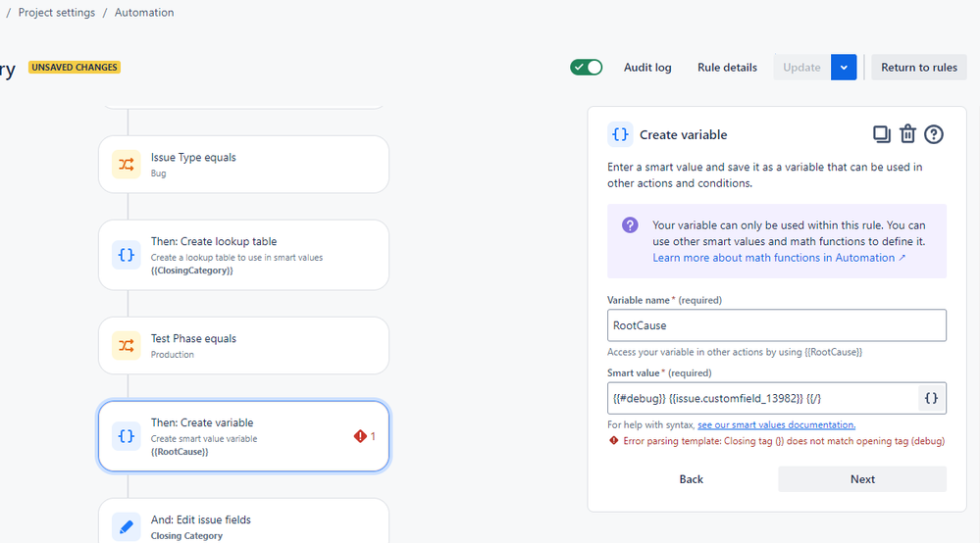Follow Learn more about math functions link
Image resolution: width=980 pixels, height=543 pixels.
779,258
